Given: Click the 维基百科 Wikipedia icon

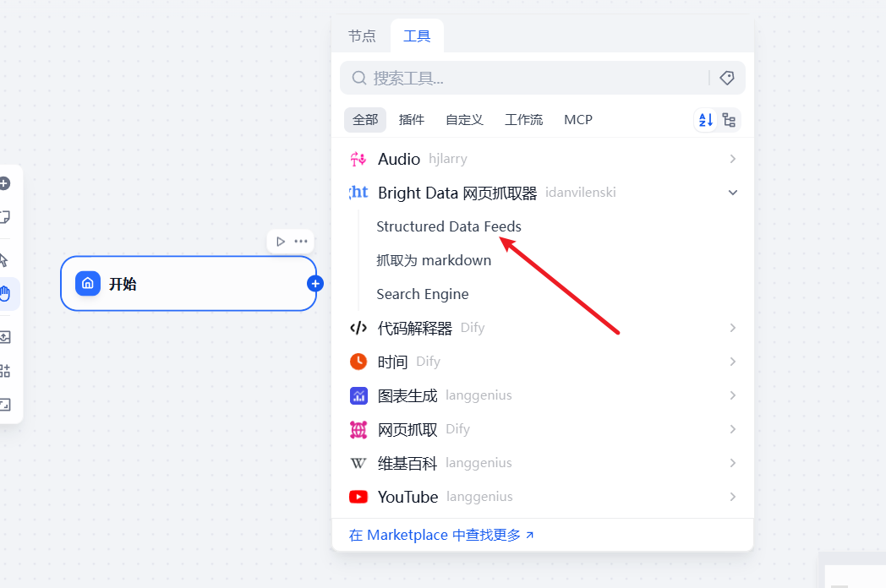Looking at the screenshot, I should click(358, 463).
